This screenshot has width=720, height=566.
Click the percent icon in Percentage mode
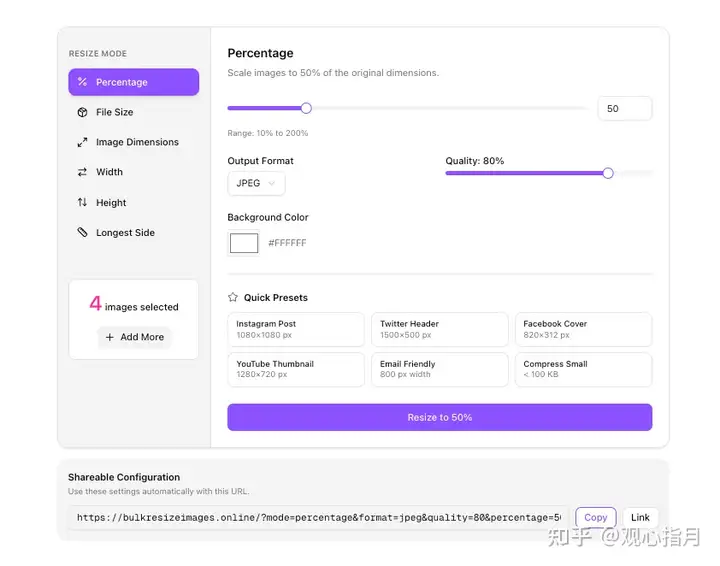click(82, 82)
